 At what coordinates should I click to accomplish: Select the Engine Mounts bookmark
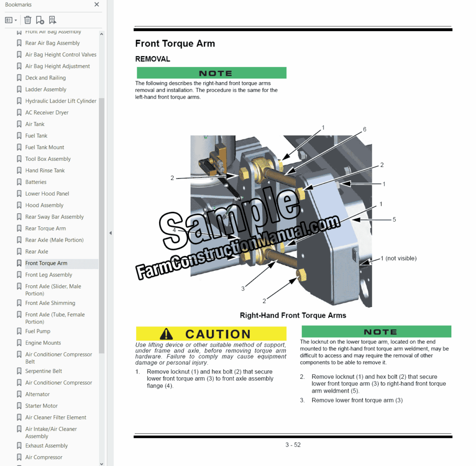point(43,343)
